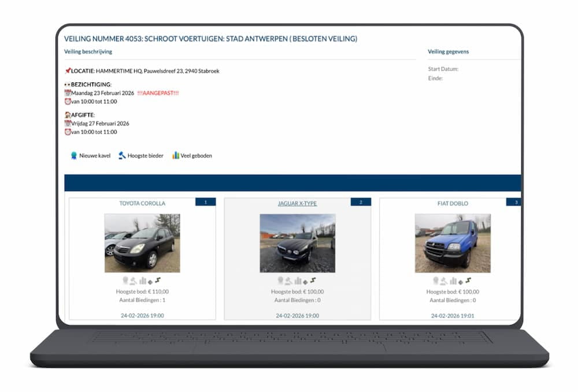Click the greyed ribbon icon on Toyota Corolla card
Image resolution: width=578 pixels, height=392 pixels.
pyautogui.click(x=125, y=281)
